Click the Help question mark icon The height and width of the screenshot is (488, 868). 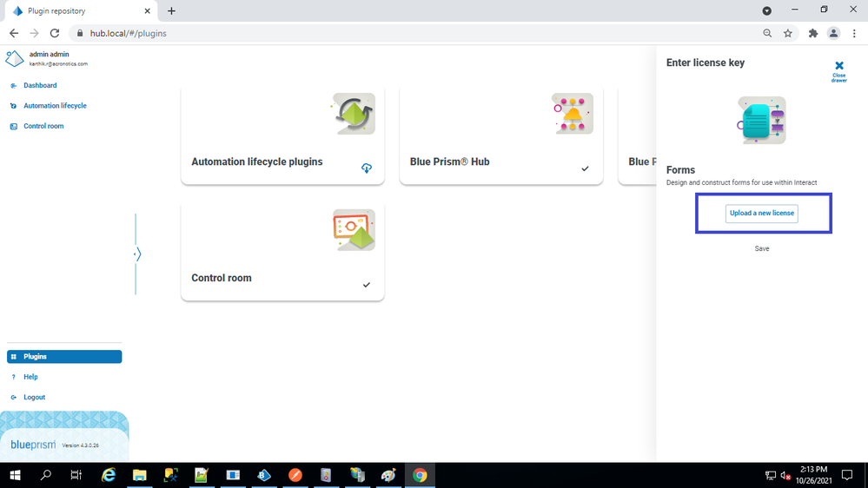13,377
